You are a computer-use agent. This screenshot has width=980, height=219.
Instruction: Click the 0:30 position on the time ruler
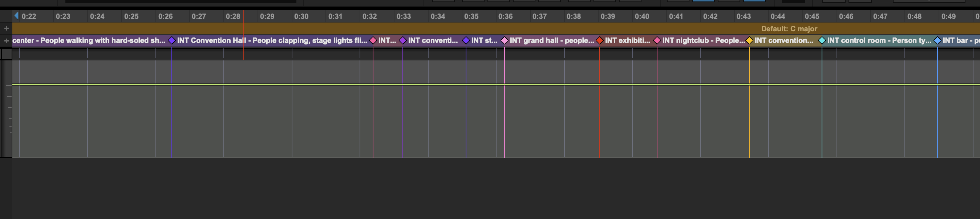pyautogui.click(x=301, y=17)
